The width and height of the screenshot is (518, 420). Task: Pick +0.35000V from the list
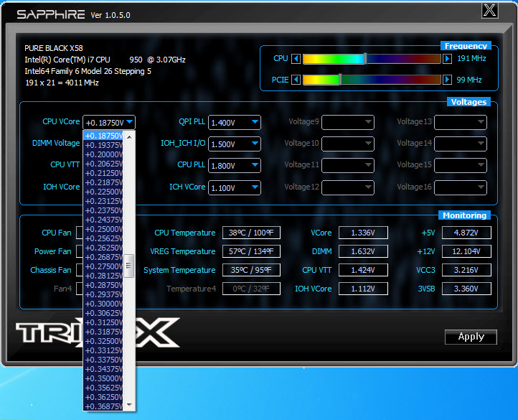tap(103, 378)
